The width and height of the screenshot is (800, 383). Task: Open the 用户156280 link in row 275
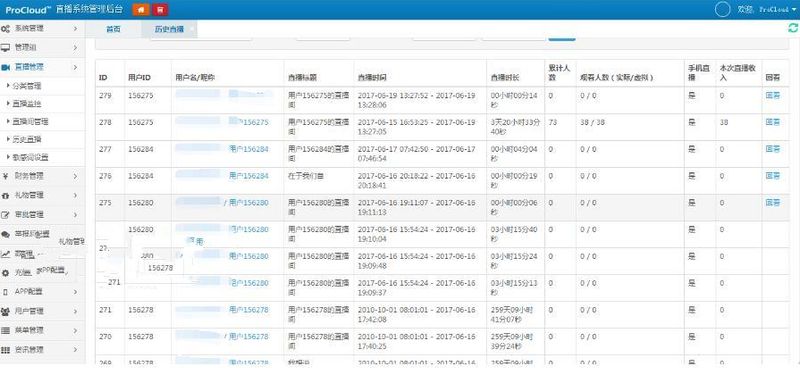tap(249, 202)
